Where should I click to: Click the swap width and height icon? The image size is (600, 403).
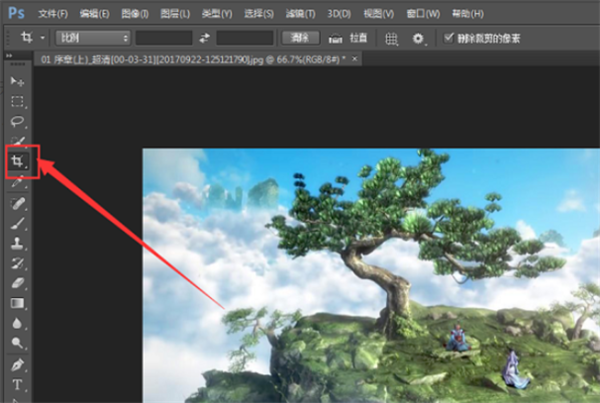coord(205,37)
